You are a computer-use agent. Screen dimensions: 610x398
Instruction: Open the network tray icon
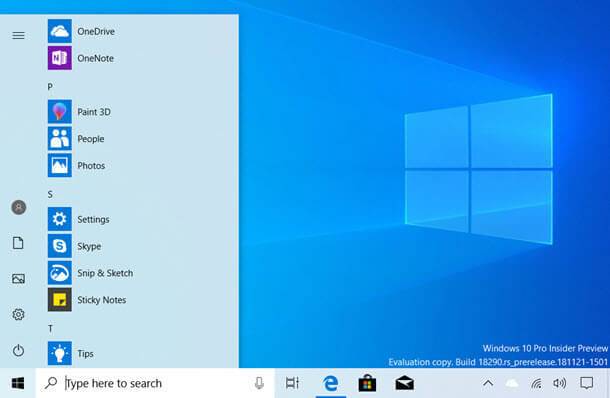[x=536, y=384]
